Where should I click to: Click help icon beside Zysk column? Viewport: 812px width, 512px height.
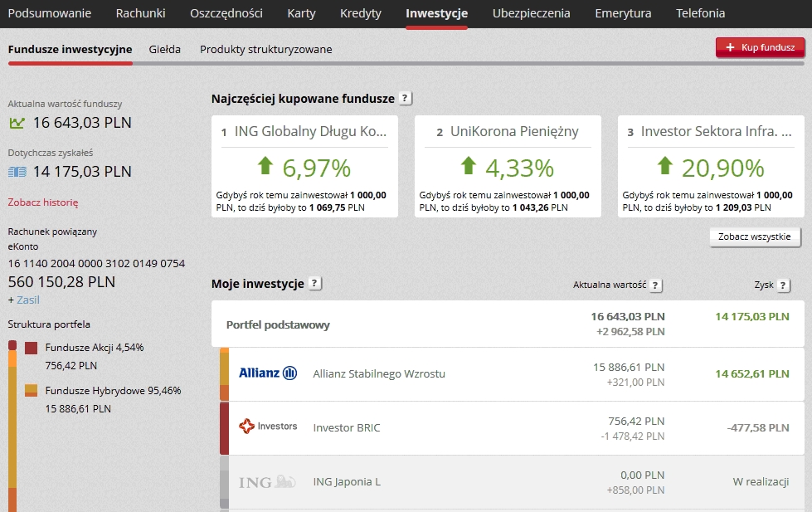tap(783, 285)
